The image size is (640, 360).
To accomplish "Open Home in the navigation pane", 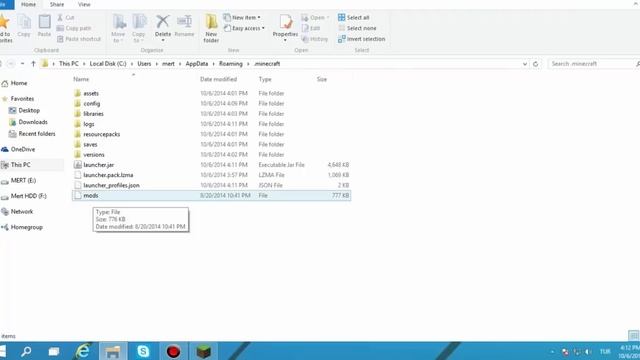I will point(14,83).
